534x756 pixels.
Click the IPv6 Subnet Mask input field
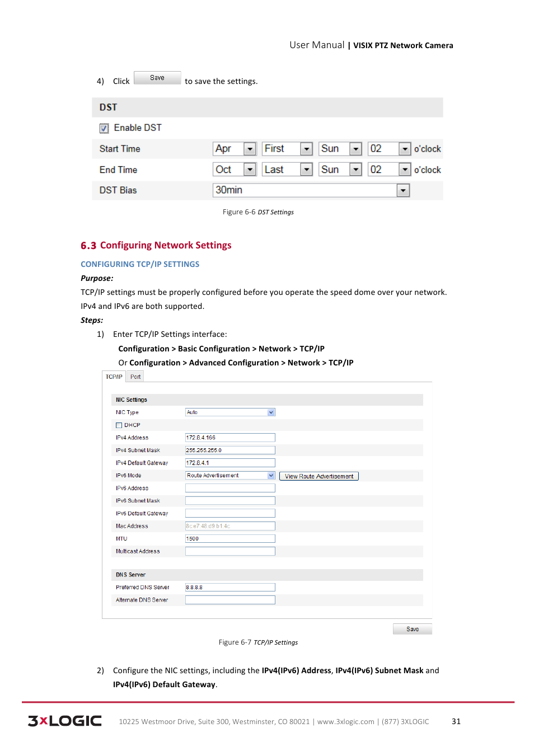pyautogui.click(x=230, y=501)
